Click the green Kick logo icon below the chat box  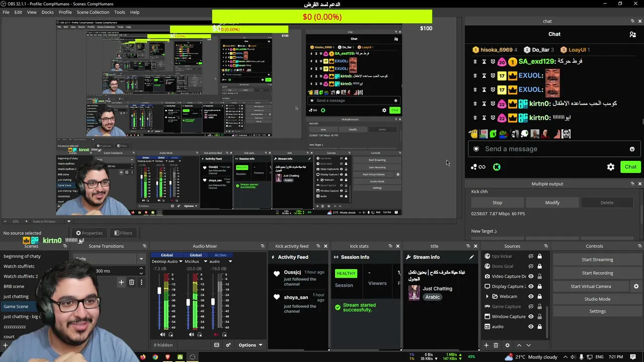click(x=497, y=167)
